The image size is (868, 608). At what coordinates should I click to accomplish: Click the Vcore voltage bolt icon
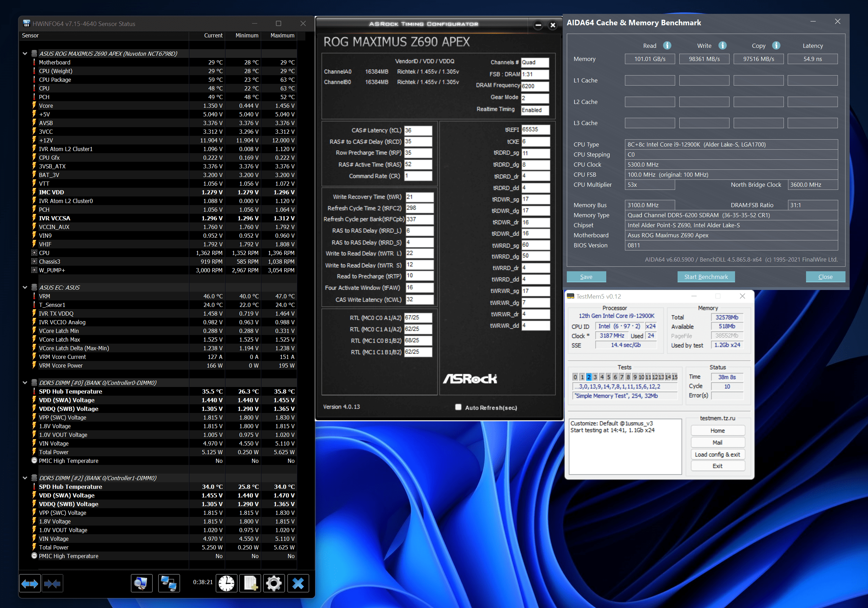coord(34,106)
